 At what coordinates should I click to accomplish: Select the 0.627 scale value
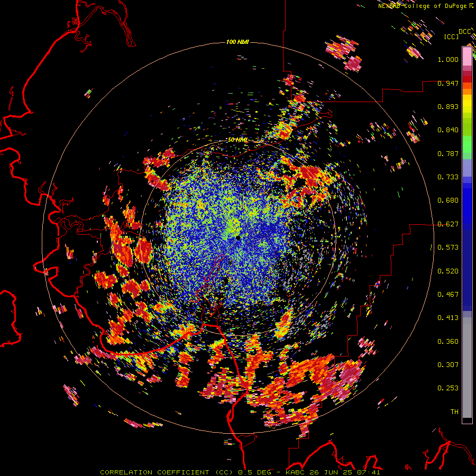point(448,224)
